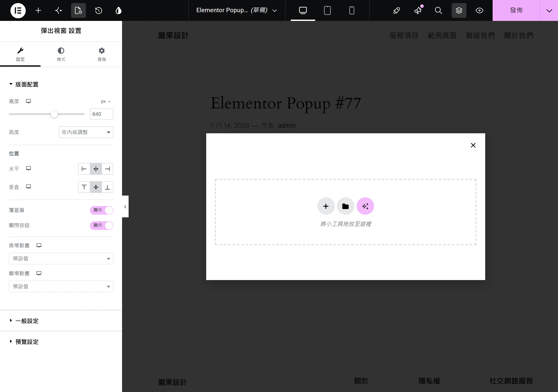The width and height of the screenshot is (558, 392).
Task: Open site settings droplet icon
Action: (x=118, y=10)
